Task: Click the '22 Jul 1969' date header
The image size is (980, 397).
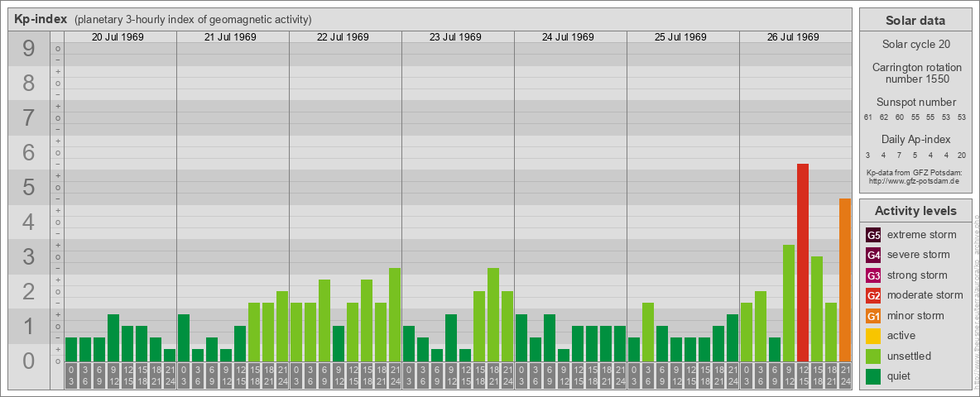Action: (343, 37)
